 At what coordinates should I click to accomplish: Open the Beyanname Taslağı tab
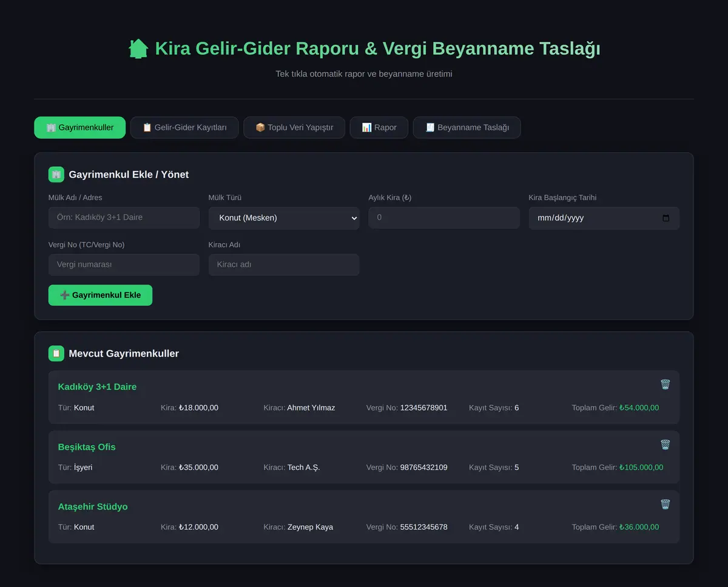click(x=467, y=127)
